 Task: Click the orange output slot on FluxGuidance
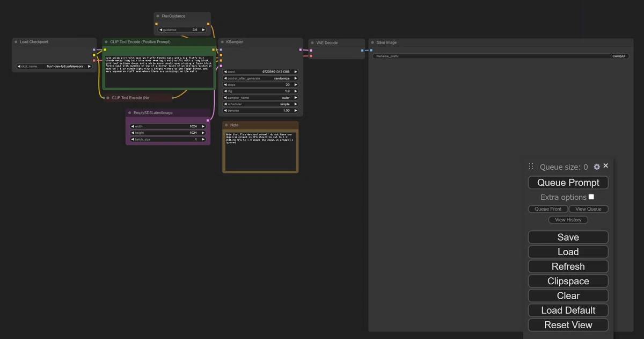coord(208,24)
